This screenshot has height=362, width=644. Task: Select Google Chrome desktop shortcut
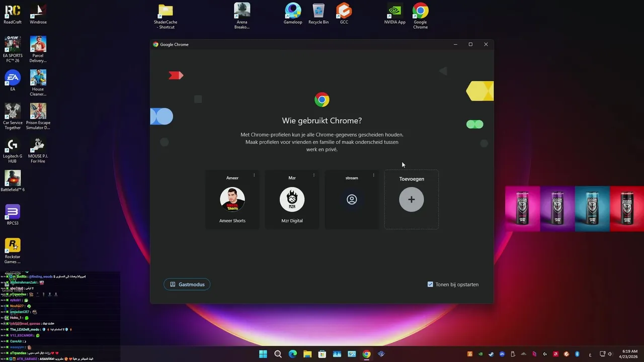click(421, 17)
